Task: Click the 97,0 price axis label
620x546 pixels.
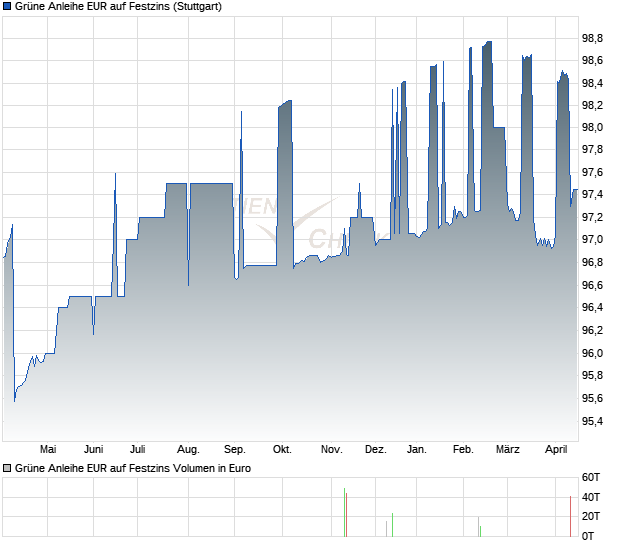Action: pos(592,240)
